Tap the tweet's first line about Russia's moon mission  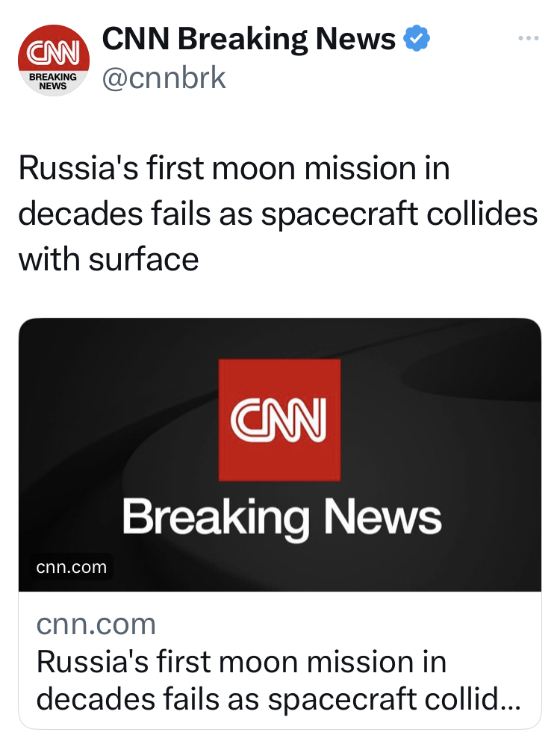[x=233, y=169]
